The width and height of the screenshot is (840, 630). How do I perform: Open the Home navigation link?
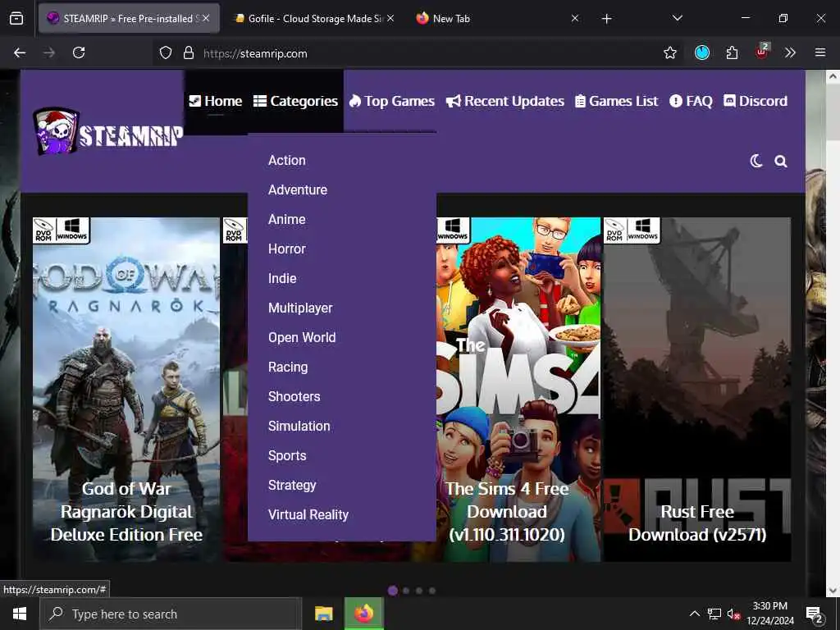pos(216,101)
